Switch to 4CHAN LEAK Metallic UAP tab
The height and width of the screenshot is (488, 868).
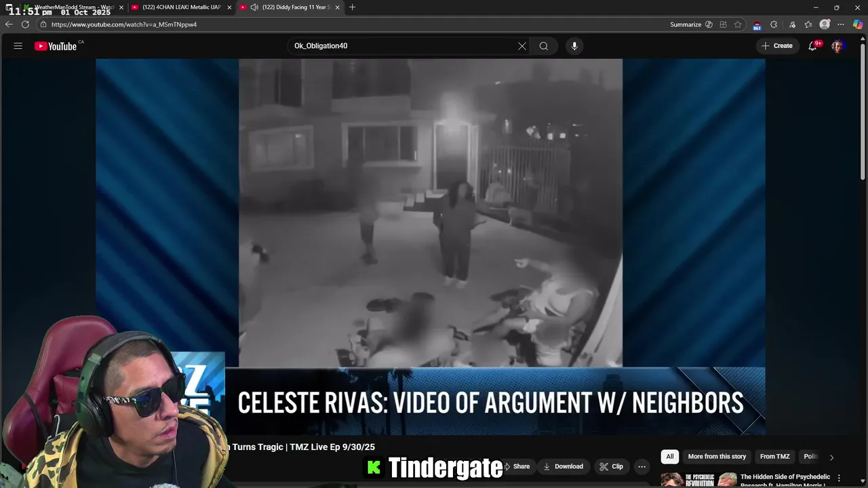click(181, 7)
